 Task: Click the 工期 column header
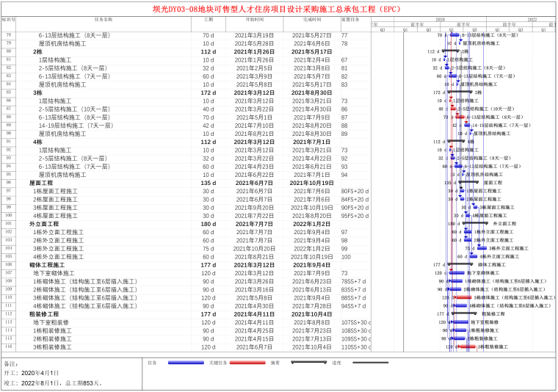click(x=208, y=19)
